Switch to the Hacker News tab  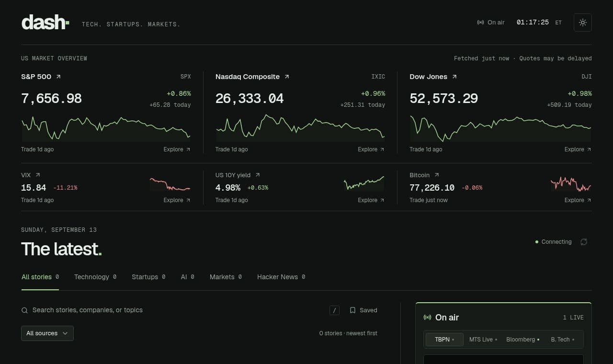coord(281,277)
